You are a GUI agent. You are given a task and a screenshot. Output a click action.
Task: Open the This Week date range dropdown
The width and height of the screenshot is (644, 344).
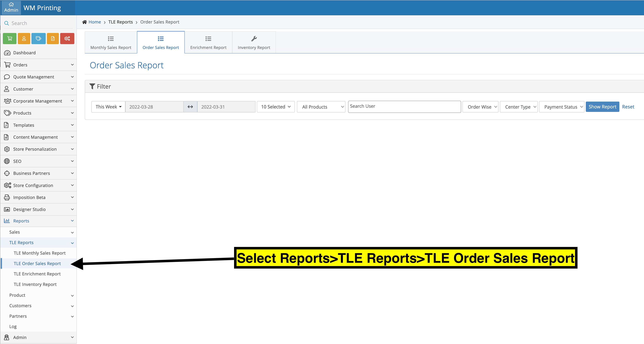click(x=108, y=107)
